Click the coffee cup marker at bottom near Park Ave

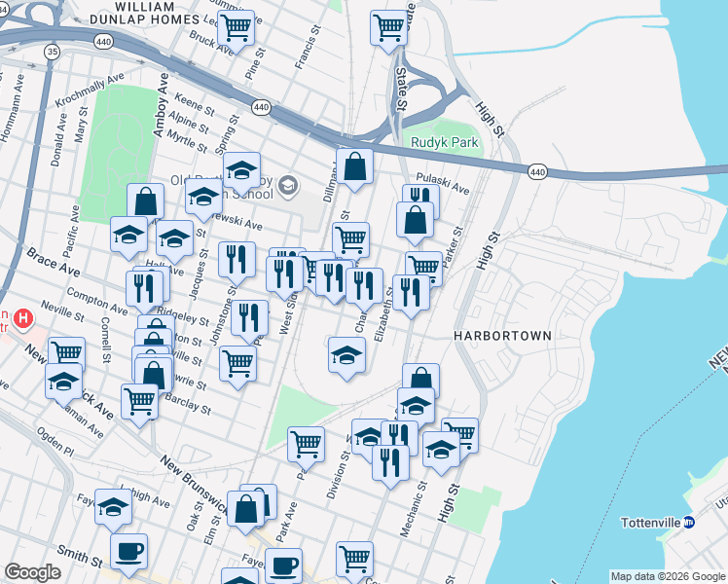283,566
